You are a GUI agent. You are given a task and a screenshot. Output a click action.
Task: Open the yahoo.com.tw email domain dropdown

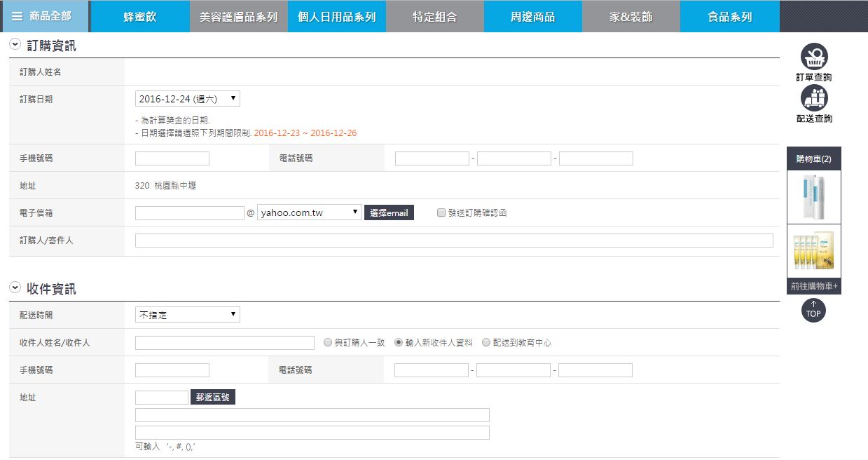pos(309,212)
